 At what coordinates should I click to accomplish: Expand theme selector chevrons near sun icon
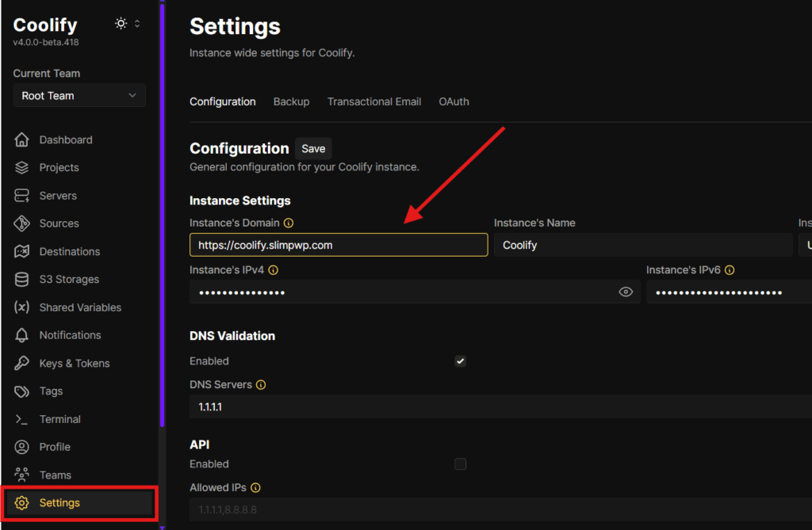(137, 23)
